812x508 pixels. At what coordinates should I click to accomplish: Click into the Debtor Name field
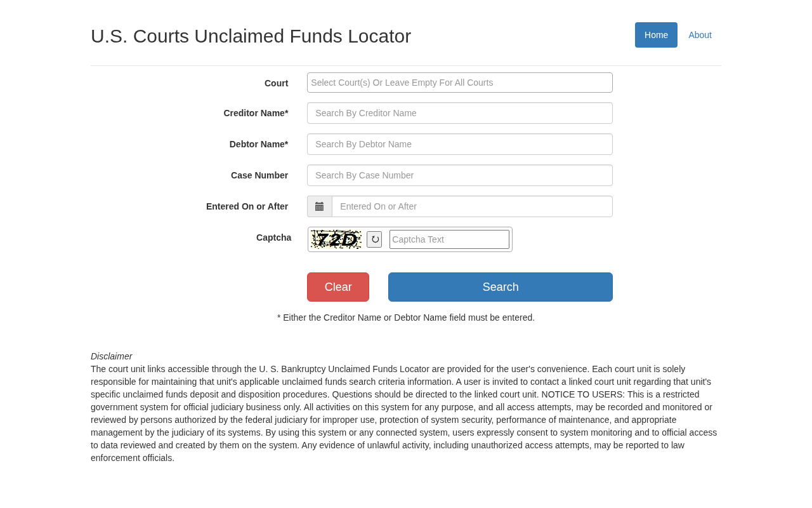[459, 144]
